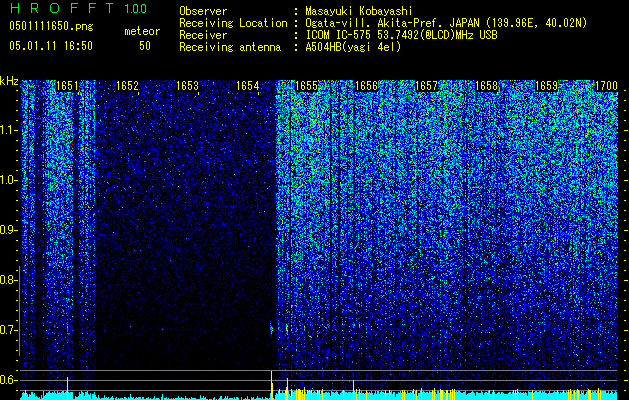Click the antenna value A504HB(yagi 4el)
The height and width of the screenshot is (400, 629).
(x=353, y=47)
